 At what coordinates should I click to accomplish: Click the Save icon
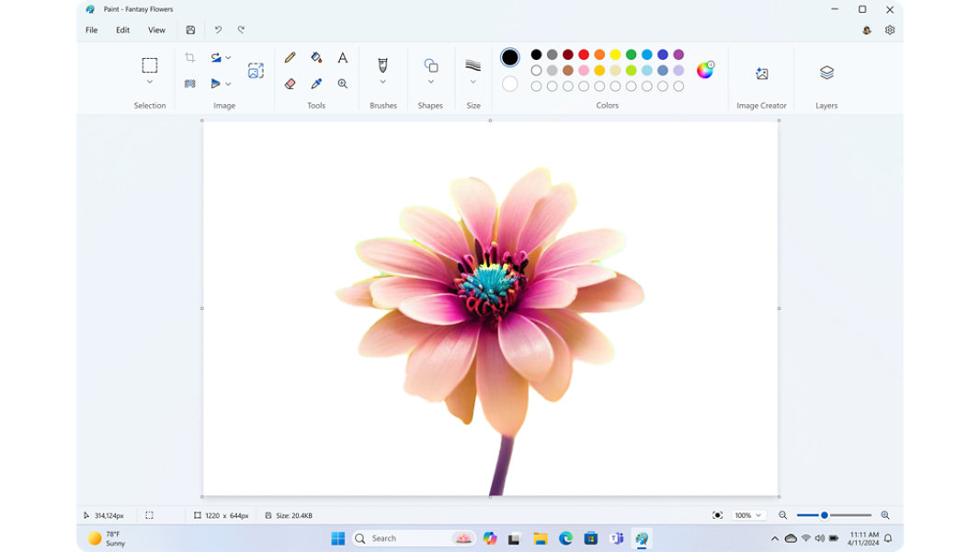190,30
